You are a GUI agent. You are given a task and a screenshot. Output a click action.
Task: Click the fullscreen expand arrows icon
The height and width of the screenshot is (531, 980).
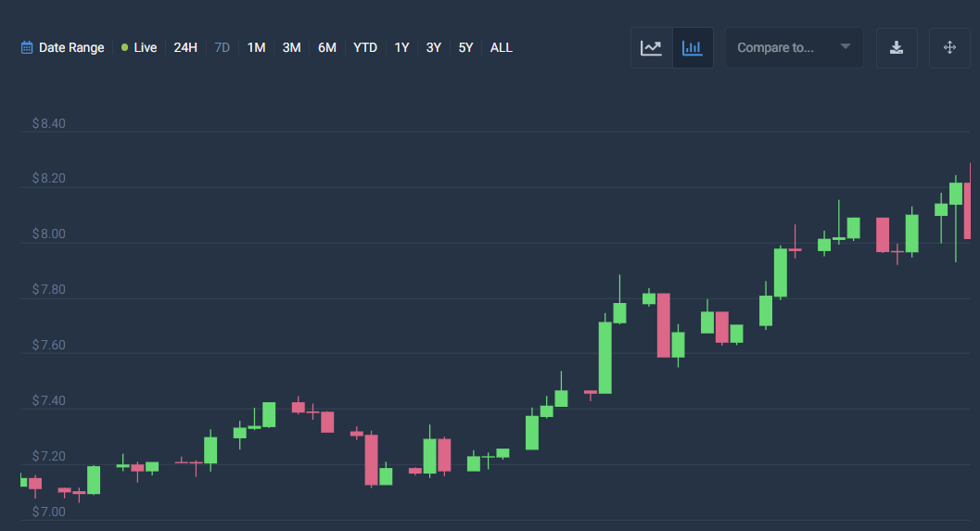[949, 48]
